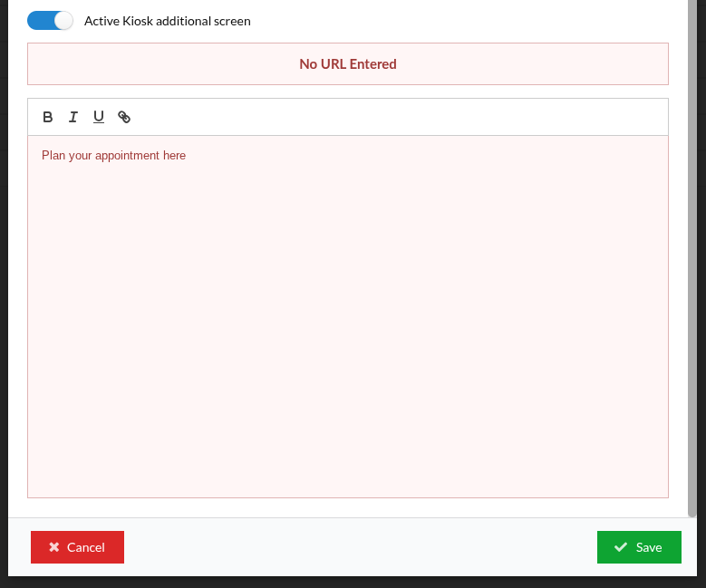Screen dimensions: 706x588
Task: Click the checkmark icon inside Save
Action: (621, 547)
